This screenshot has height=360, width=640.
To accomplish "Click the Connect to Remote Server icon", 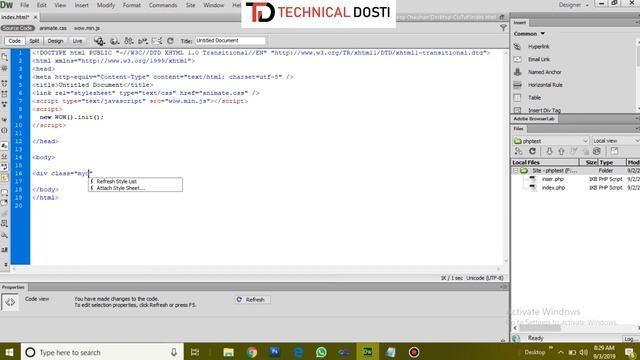I will click(519, 151).
